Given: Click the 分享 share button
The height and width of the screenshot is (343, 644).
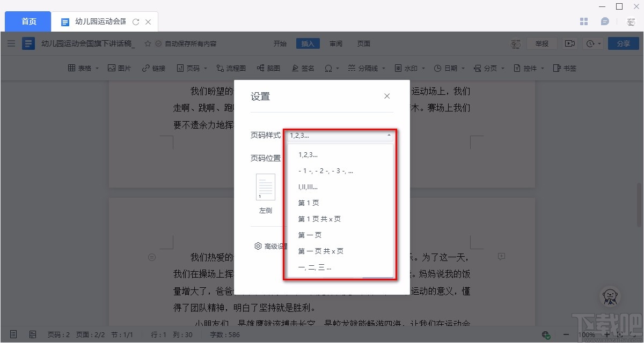Looking at the screenshot, I should [x=623, y=43].
